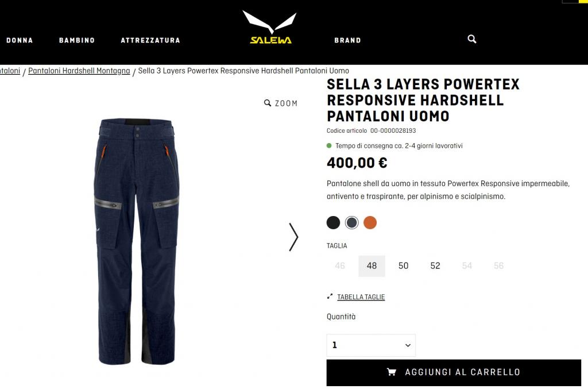Select size 50

[x=403, y=266]
